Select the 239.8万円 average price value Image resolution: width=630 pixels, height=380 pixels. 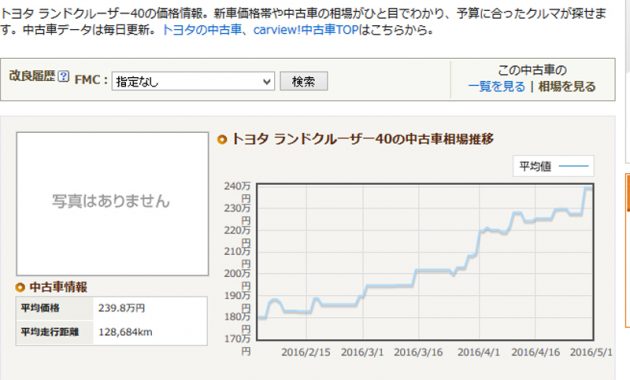(122, 308)
